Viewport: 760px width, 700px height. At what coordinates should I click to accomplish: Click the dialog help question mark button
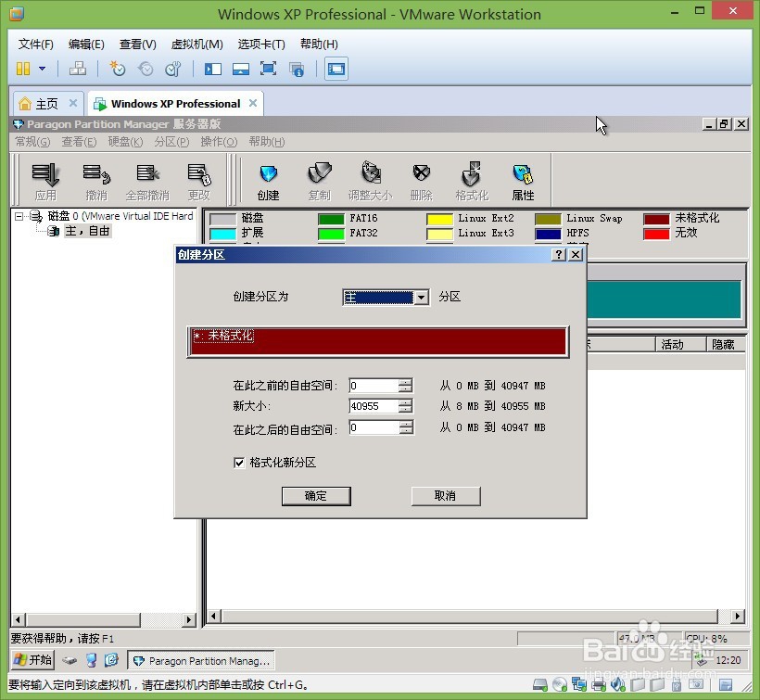pos(559,254)
